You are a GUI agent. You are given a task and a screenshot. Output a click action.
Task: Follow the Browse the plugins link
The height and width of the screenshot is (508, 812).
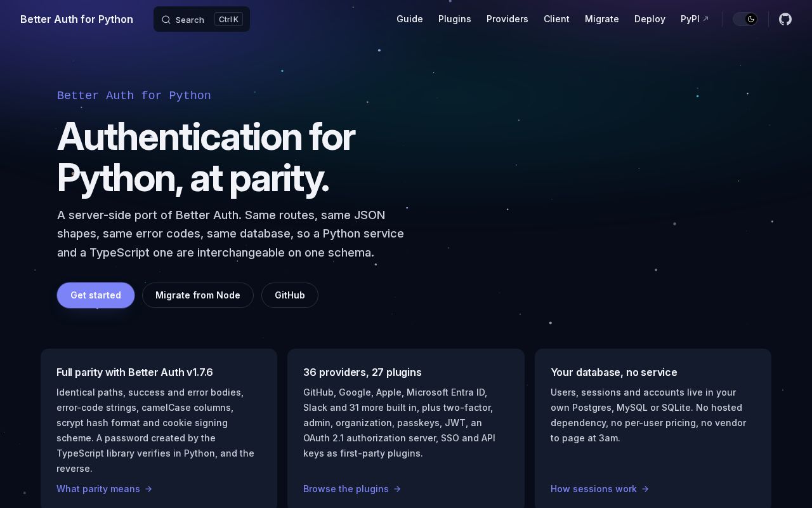tap(352, 489)
